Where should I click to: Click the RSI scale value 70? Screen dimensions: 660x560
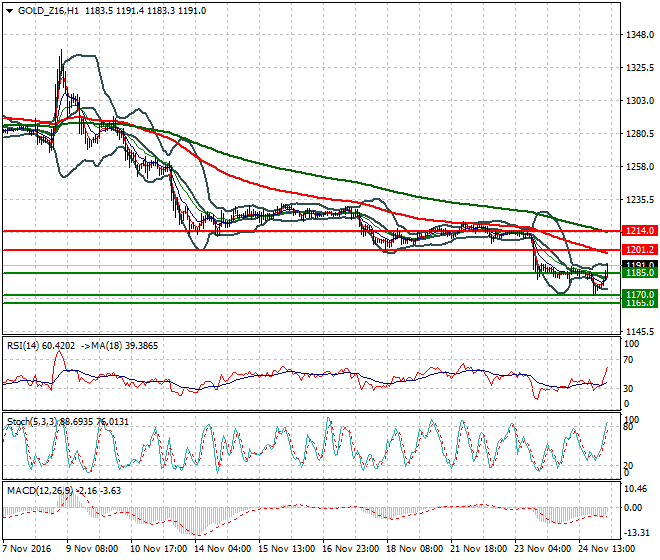pyautogui.click(x=628, y=360)
